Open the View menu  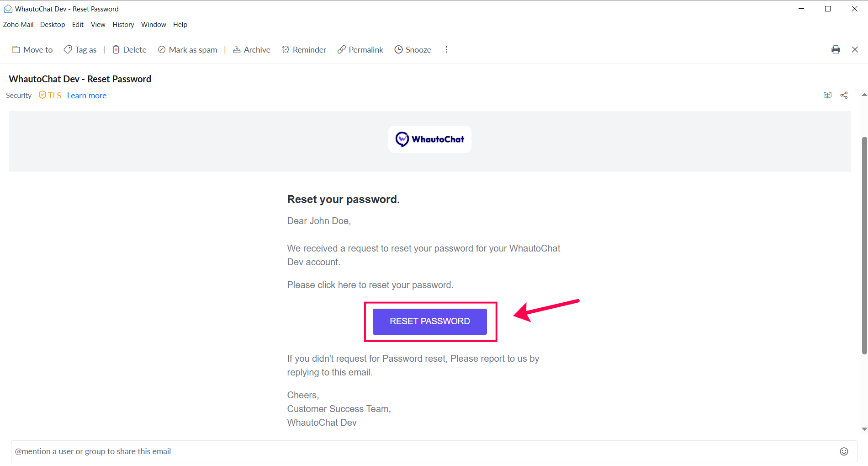pos(98,24)
